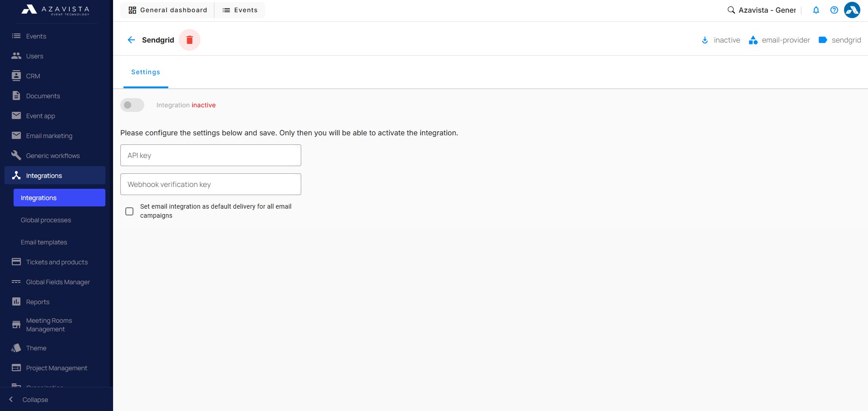
Task: Click the sendgrid tag icon
Action: pos(823,40)
